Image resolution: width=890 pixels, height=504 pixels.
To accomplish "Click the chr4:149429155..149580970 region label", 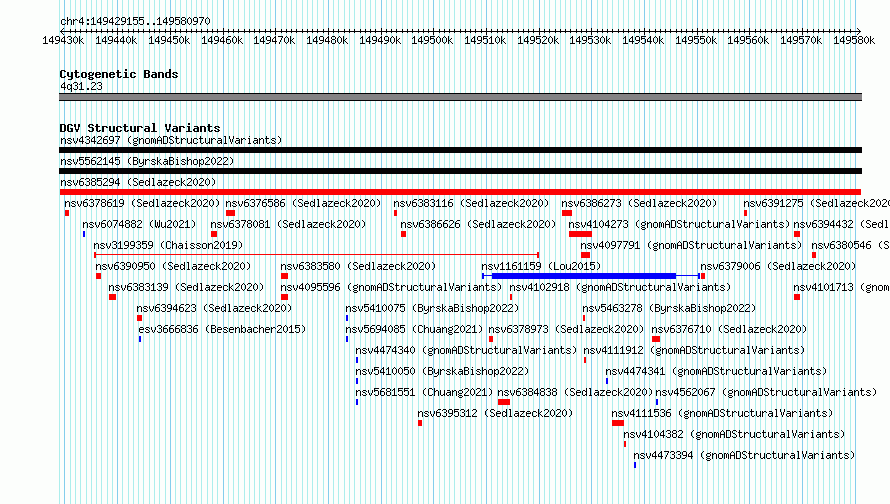I will point(135,21).
